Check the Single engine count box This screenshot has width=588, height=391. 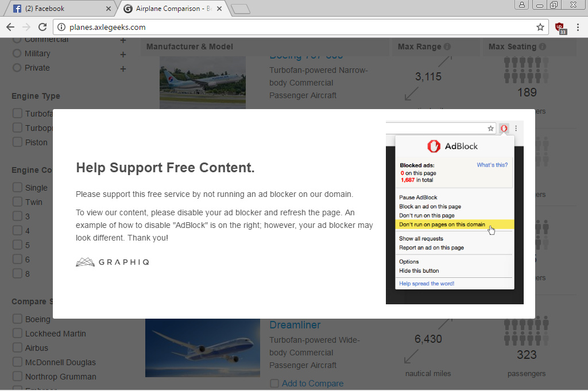(17, 187)
